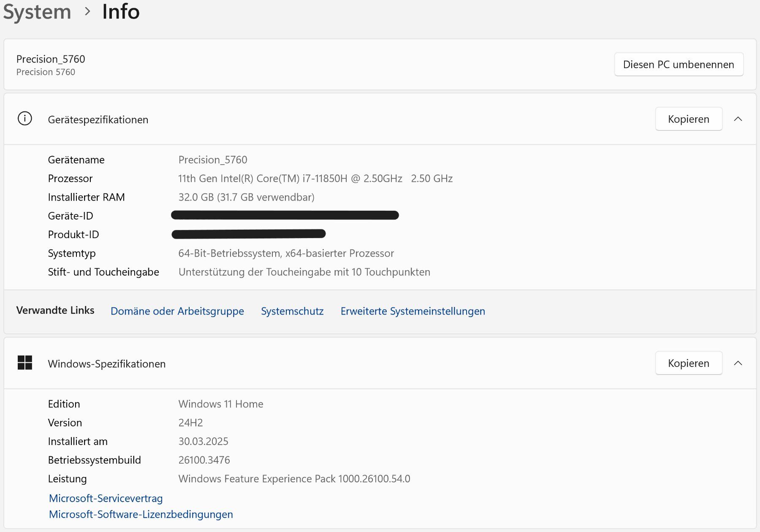Click the Produkt-ID label
The image size is (760, 532).
(x=73, y=234)
